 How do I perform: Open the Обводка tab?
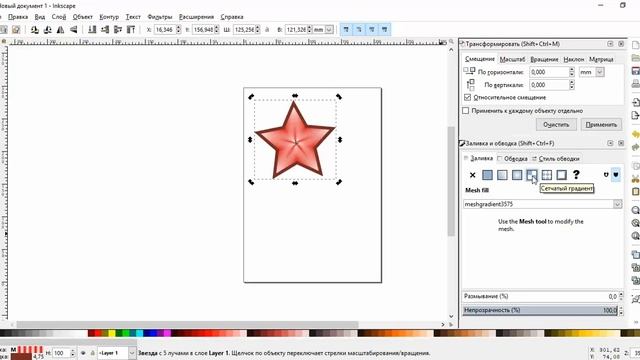[x=513, y=158]
